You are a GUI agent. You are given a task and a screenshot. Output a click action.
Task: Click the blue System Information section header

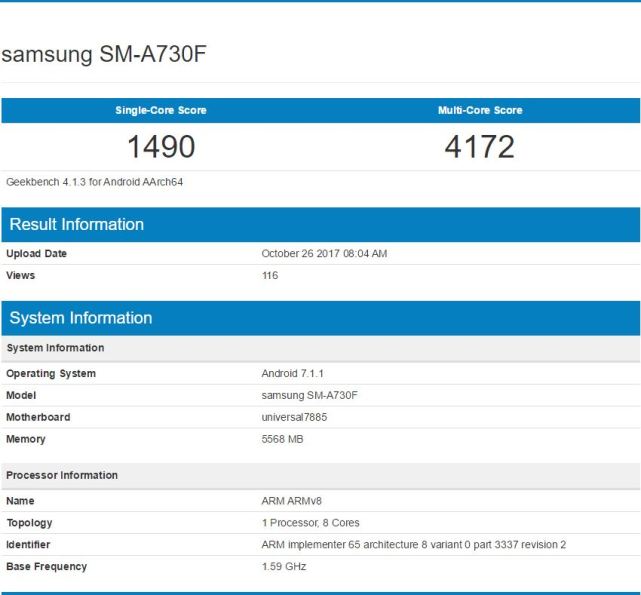pyautogui.click(x=81, y=318)
